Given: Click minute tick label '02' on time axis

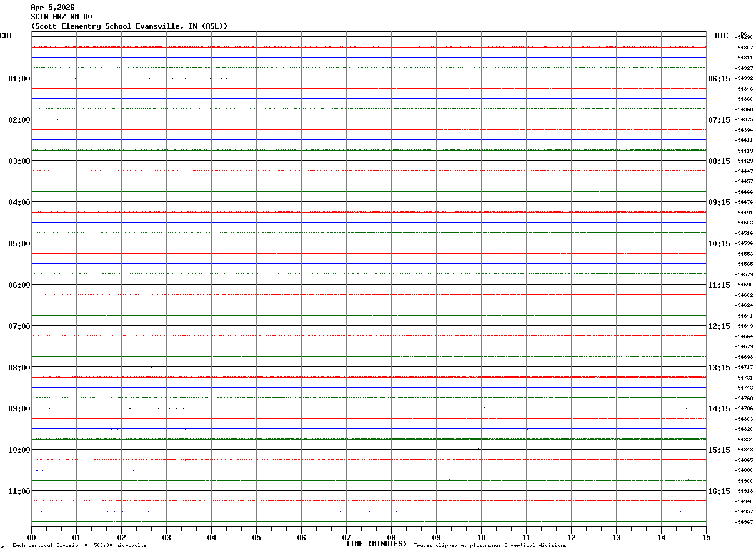Looking at the screenshot, I should tap(122, 538).
